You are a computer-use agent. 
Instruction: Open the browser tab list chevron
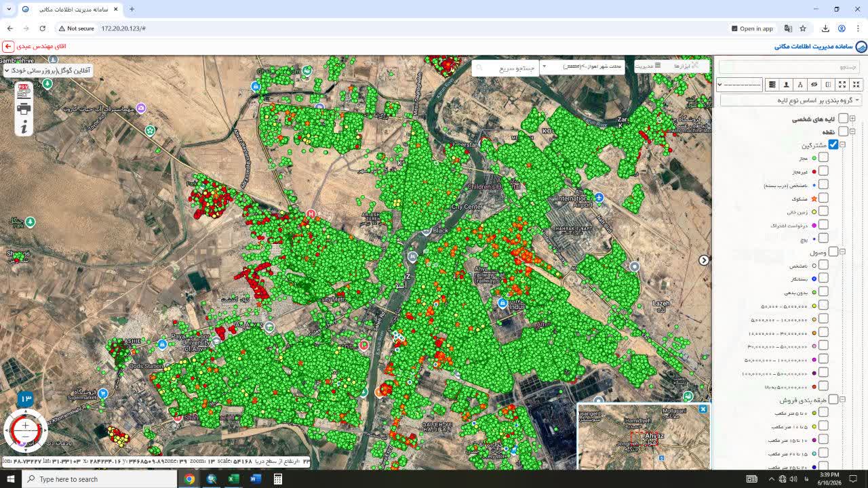9,9
